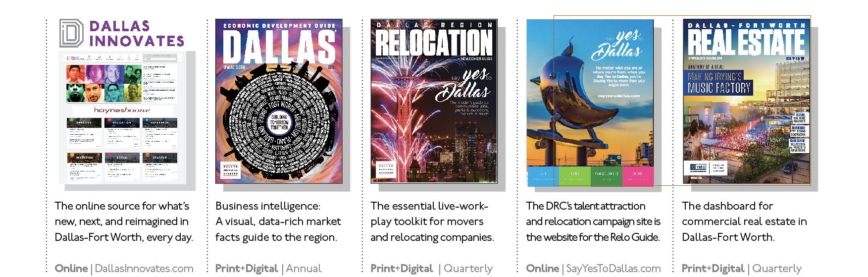Click the Dallas Regional Chamber logo on Economic guide
Screen dimensions: 868x277
pyautogui.click(x=231, y=170)
